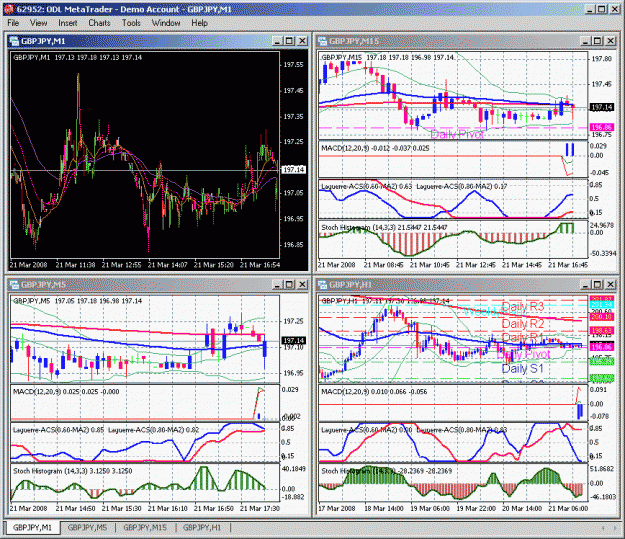Open the File menu
The image size is (625, 539).
click(x=13, y=23)
